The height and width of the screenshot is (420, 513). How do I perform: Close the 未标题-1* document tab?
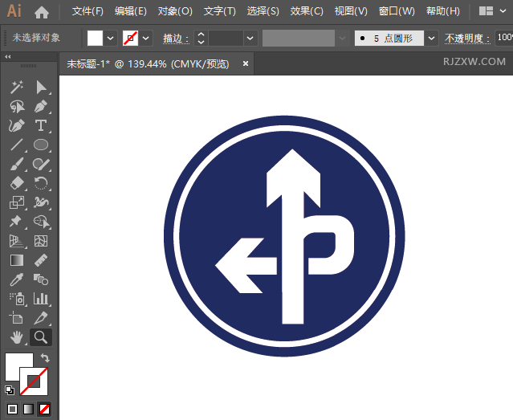pos(246,63)
